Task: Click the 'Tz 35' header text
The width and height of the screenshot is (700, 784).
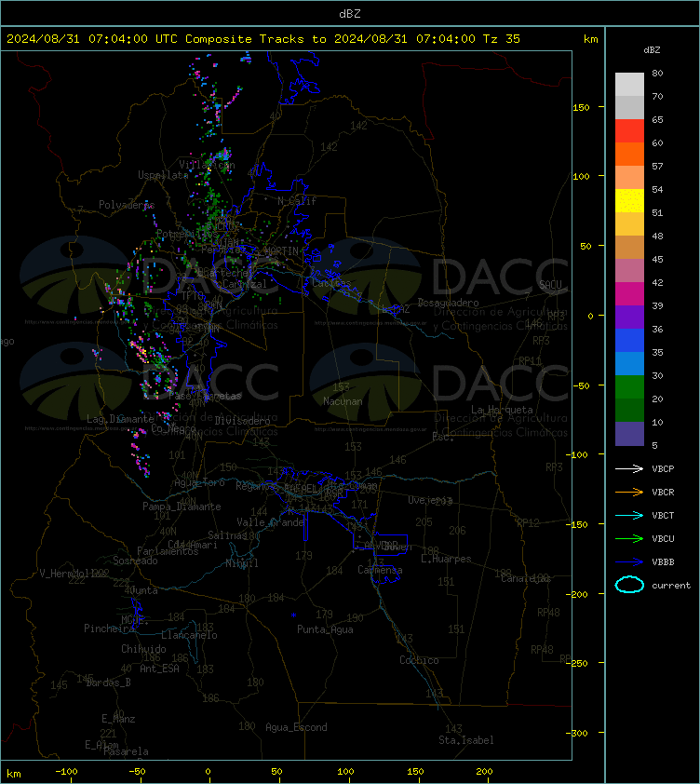Action: pyautogui.click(x=502, y=39)
